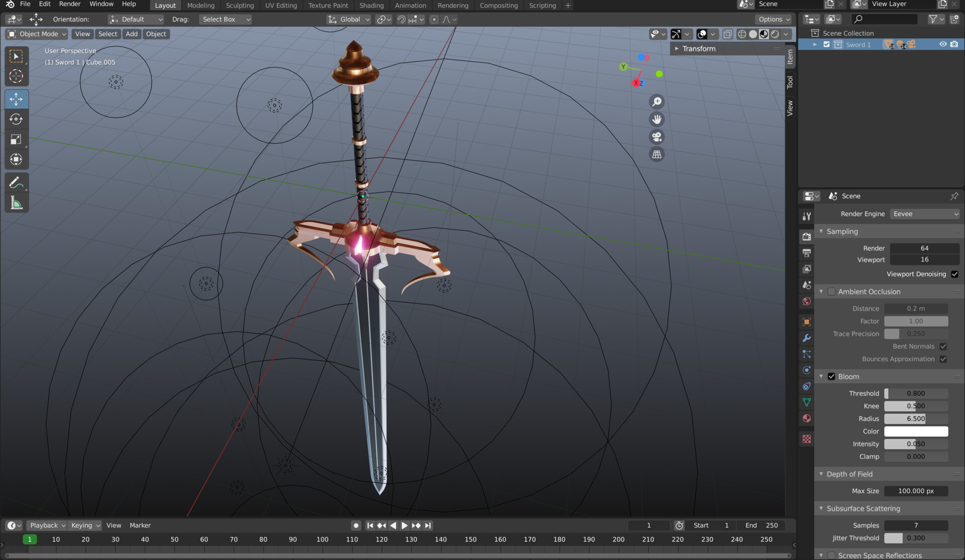
Task: Toggle Sword 1 collection visibility eye
Action: pyautogui.click(x=943, y=44)
